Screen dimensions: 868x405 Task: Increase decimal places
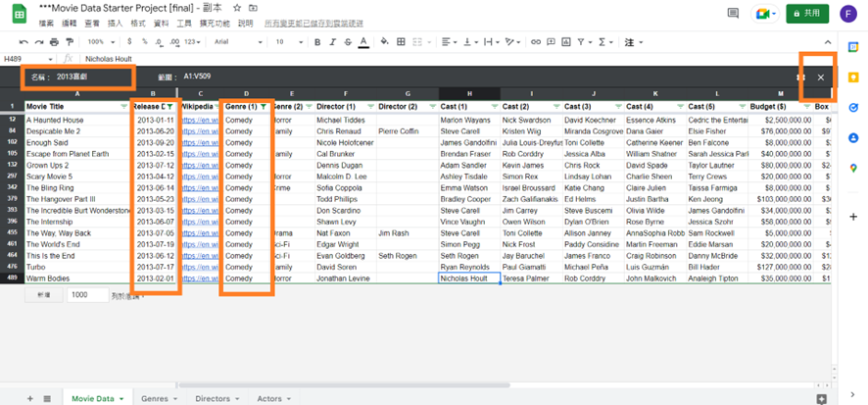click(x=174, y=42)
